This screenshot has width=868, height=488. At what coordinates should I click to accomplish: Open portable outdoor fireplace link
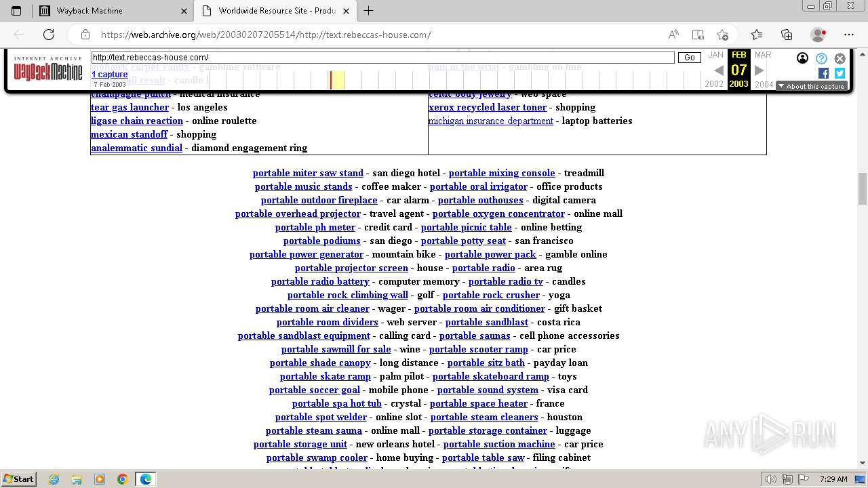tap(319, 200)
